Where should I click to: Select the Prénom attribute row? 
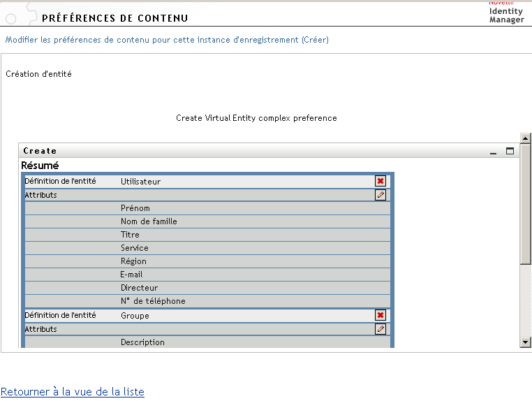pos(207,208)
